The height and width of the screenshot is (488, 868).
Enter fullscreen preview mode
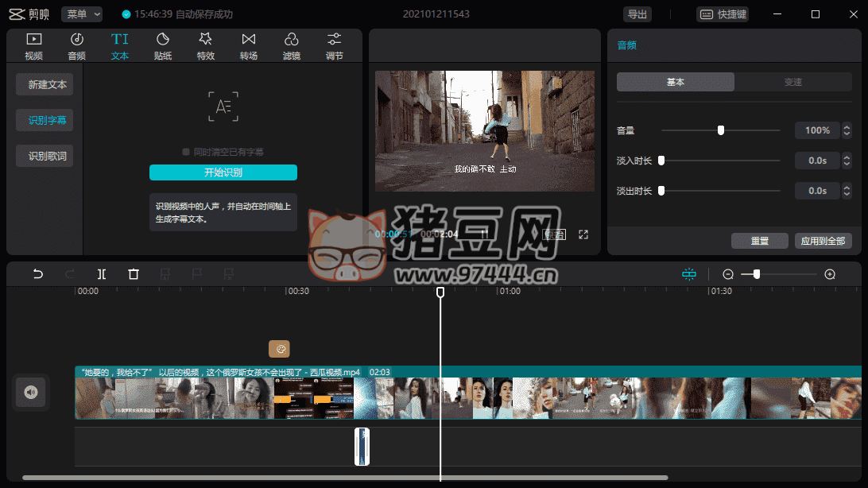coord(583,234)
